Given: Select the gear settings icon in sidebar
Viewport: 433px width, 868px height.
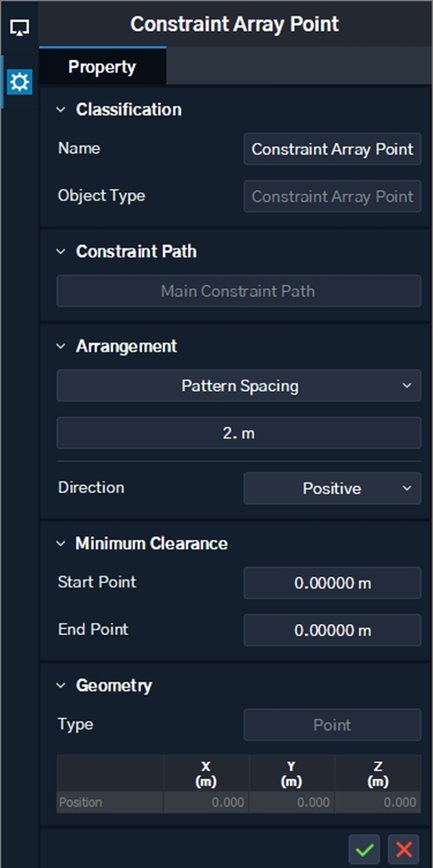Looking at the screenshot, I should tap(19, 83).
